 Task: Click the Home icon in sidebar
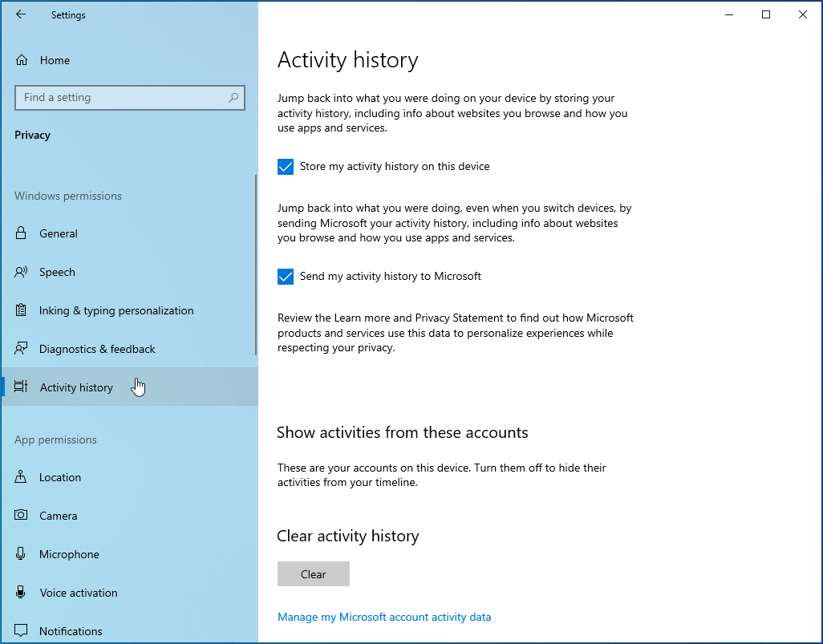[22, 60]
